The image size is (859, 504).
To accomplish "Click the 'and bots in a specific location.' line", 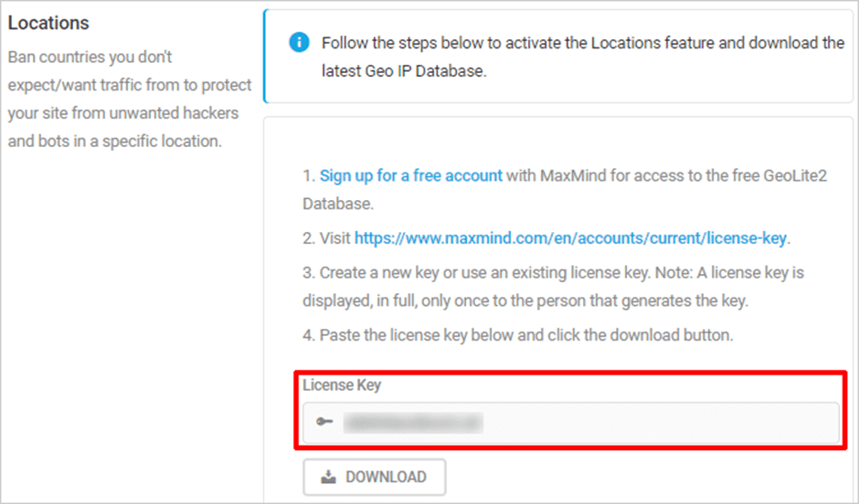I will pos(114,142).
